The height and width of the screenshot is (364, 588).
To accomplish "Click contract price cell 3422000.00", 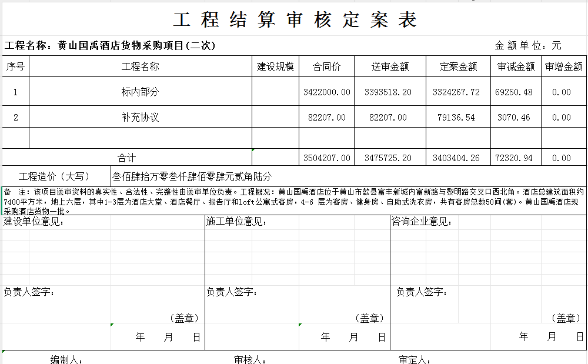I will tap(326, 92).
